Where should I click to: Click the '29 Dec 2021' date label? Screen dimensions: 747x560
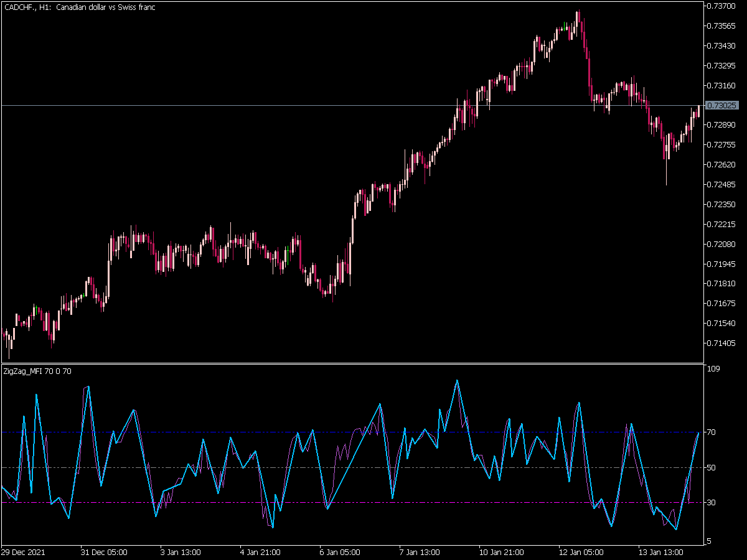coord(23,552)
